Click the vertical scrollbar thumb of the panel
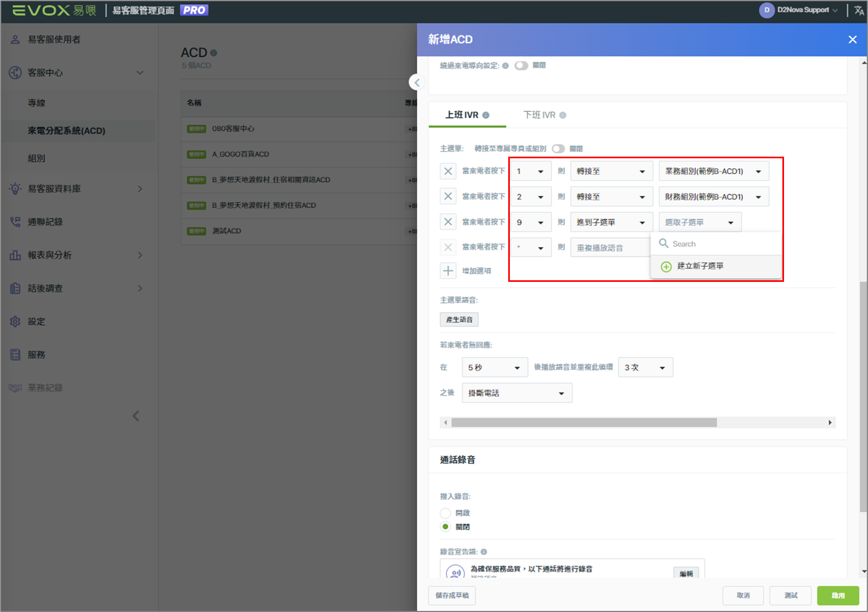This screenshot has width=868, height=612. (863, 397)
